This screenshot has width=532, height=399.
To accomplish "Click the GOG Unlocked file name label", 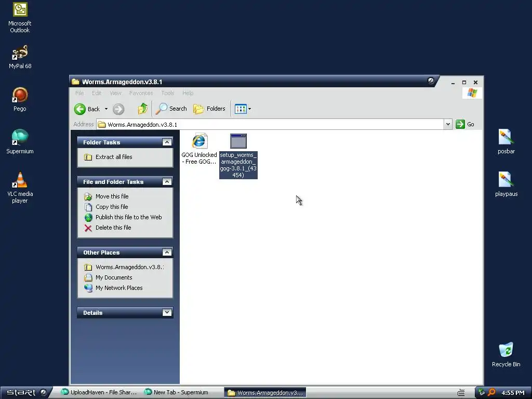I will coord(199,158).
